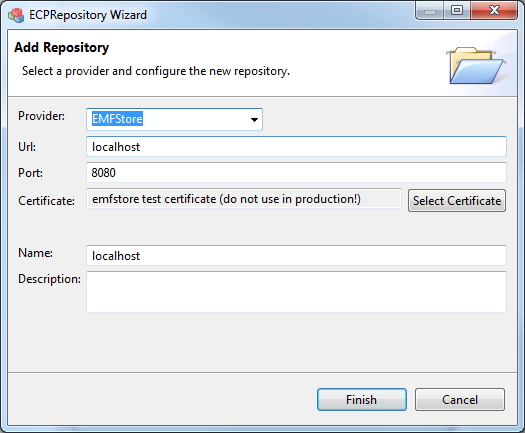Click the Add Repository heading

coord(62,47)
